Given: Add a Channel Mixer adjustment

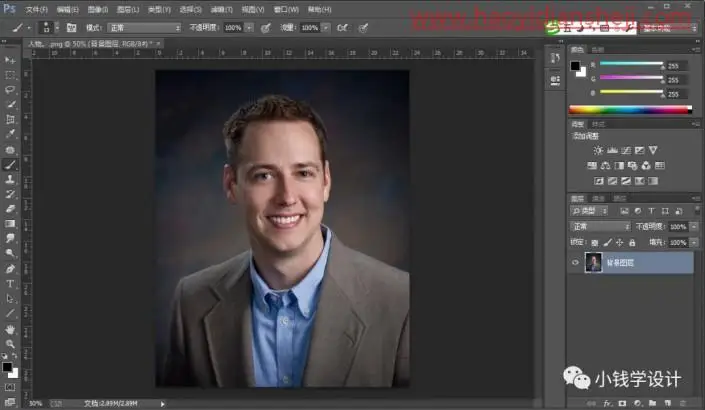Looking at the screenshot, I should coord(646,165).
